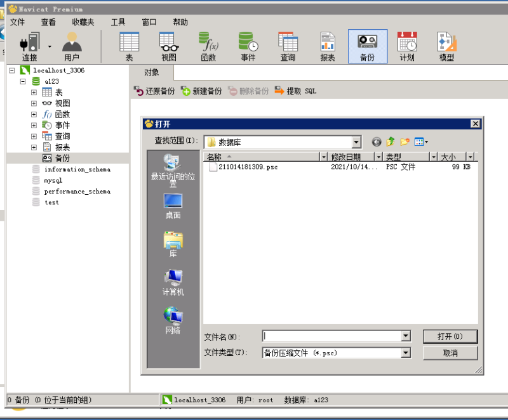The height and width of the screenshot is (420, 508).
Task: Select file 211014181309.psc
Action: pyautogui.click(x=248, y=167)
